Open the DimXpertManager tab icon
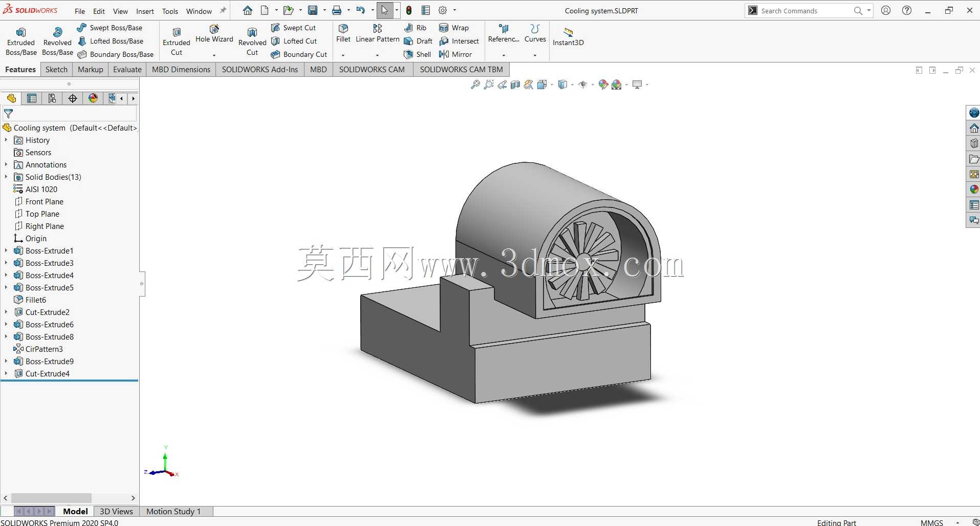This screenshot has width=980, height=526. coord(73,98)
